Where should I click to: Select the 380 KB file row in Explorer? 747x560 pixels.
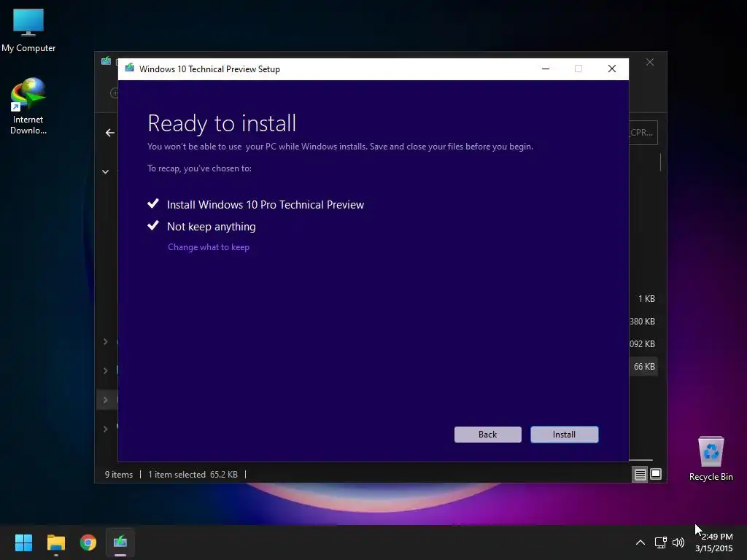(642, 322)
